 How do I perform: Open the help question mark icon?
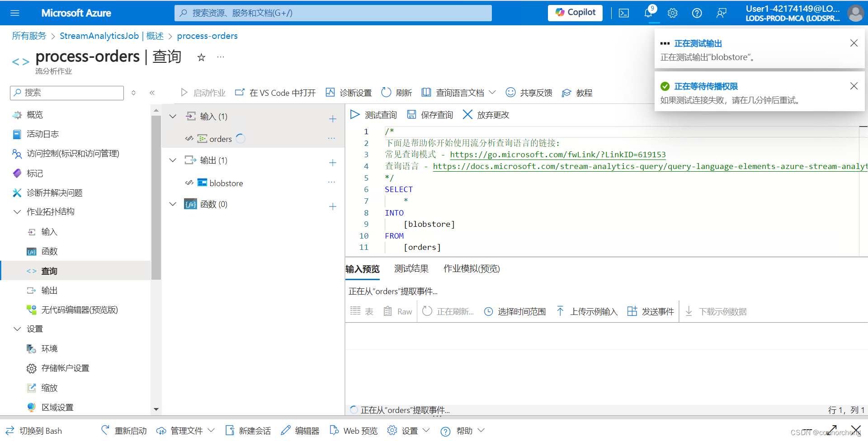[x=697, y=13]
